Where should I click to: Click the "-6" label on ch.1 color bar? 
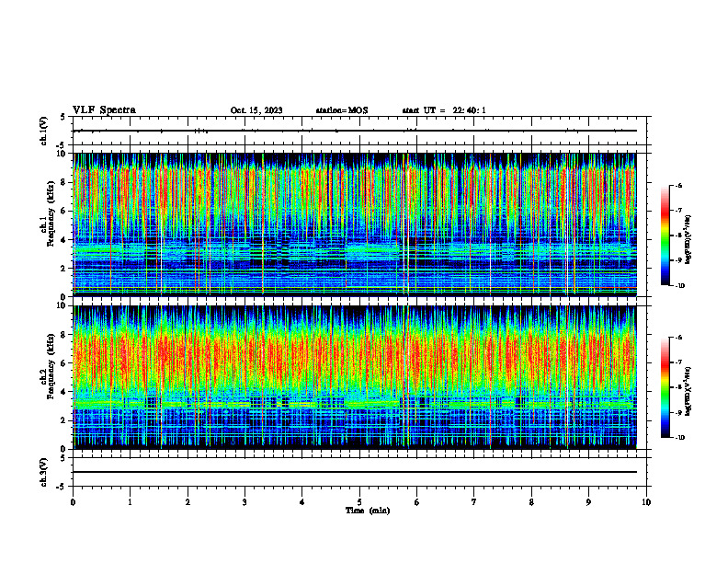click(678, 185)
